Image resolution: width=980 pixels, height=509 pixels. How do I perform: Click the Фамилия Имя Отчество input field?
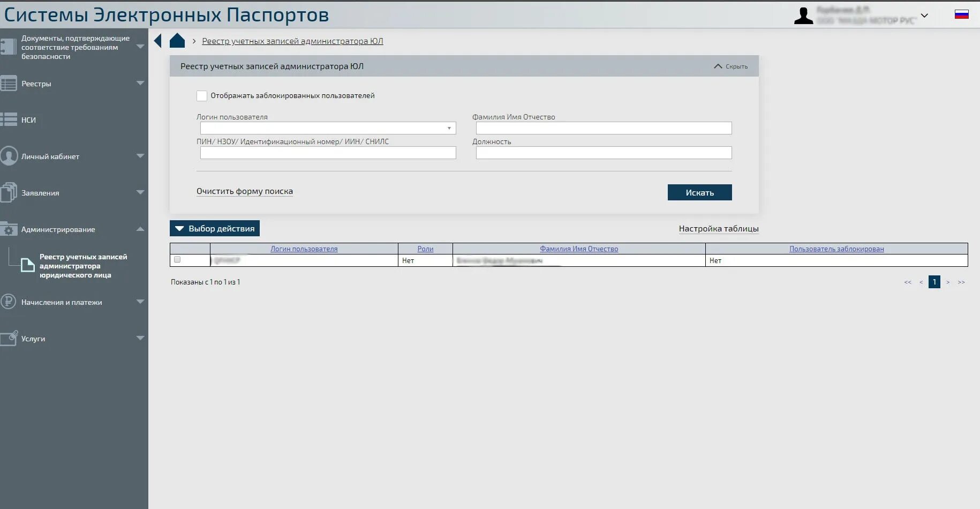pyautogui.click(x=604, y=128)
